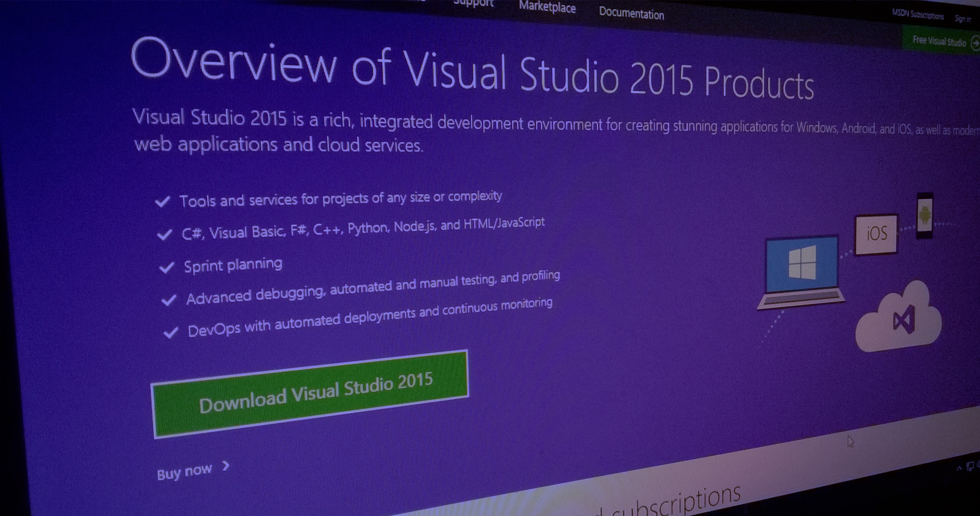
Task: Click 'Tools and services for projects' text
Action: [340, 199]
